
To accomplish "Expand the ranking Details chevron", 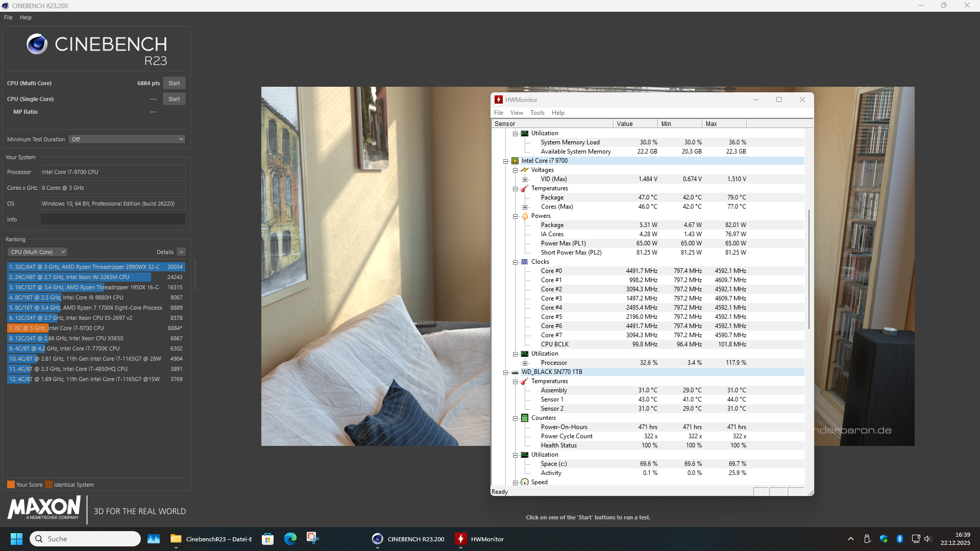I will coord(181,252).
